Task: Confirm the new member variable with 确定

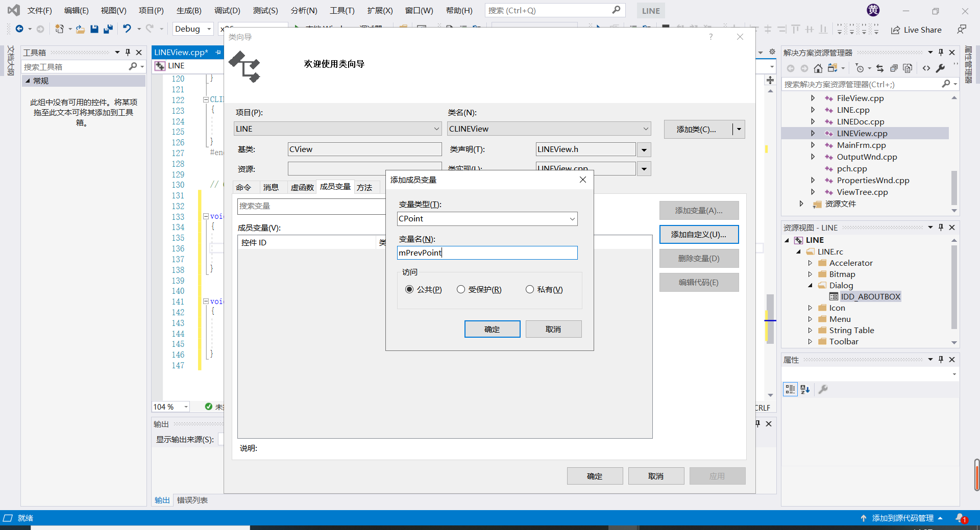Action: [x=492, y=329]
